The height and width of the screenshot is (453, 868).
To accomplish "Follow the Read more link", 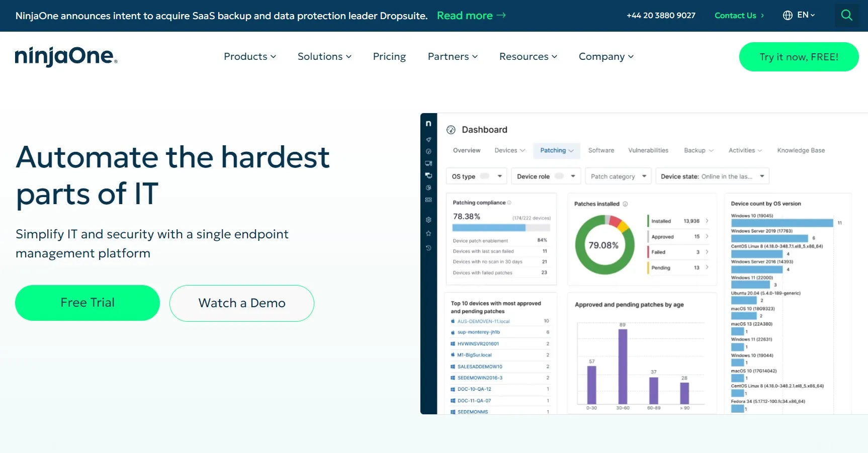I will tap(471, 16).
